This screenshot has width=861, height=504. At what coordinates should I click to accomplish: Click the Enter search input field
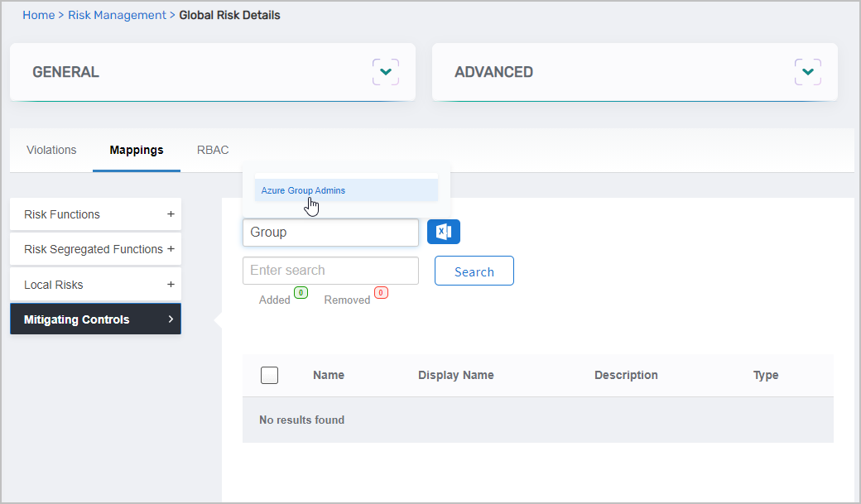[x=330, y=271]
